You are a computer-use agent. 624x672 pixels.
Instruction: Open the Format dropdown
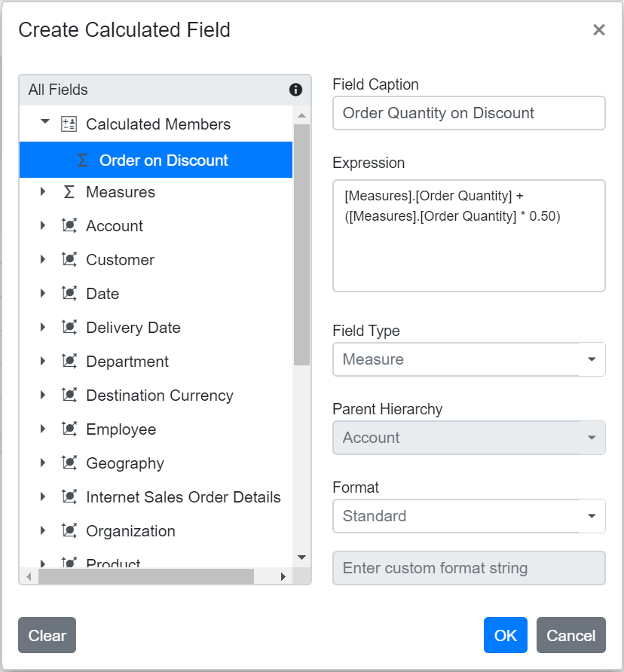pos(592,516)
